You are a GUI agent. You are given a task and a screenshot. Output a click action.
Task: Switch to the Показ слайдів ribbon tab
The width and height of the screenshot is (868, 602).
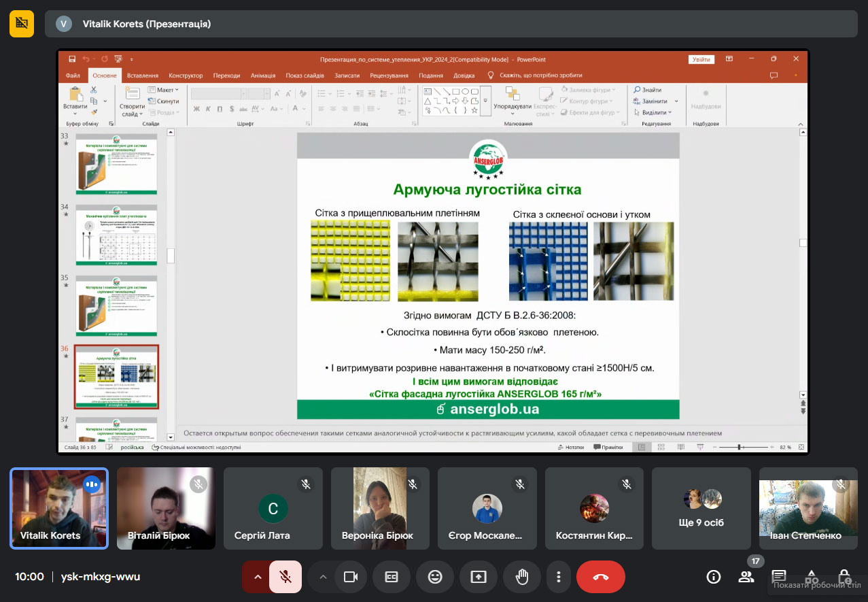(x=305, y=76)
